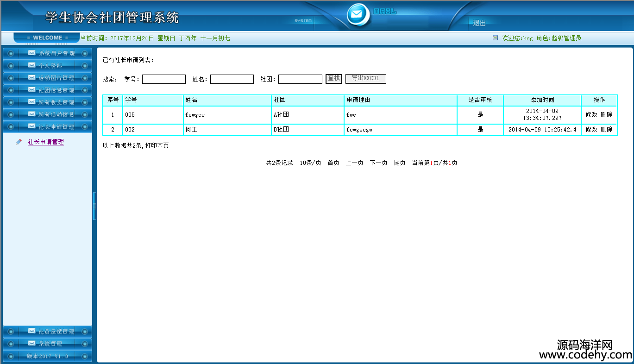This screenshot has width=634, height=364.
Task: Delete the 何工 row using 删除
Action: click(x=607, y=130)
